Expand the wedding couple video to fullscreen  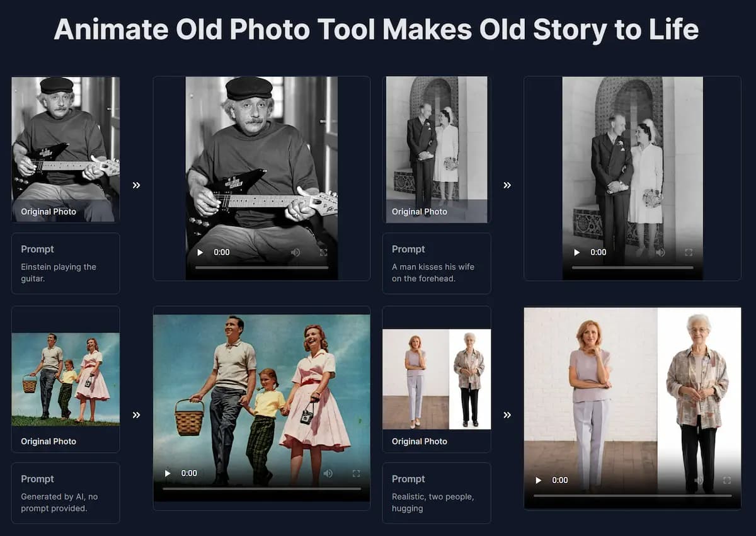[x=689, y=251]
